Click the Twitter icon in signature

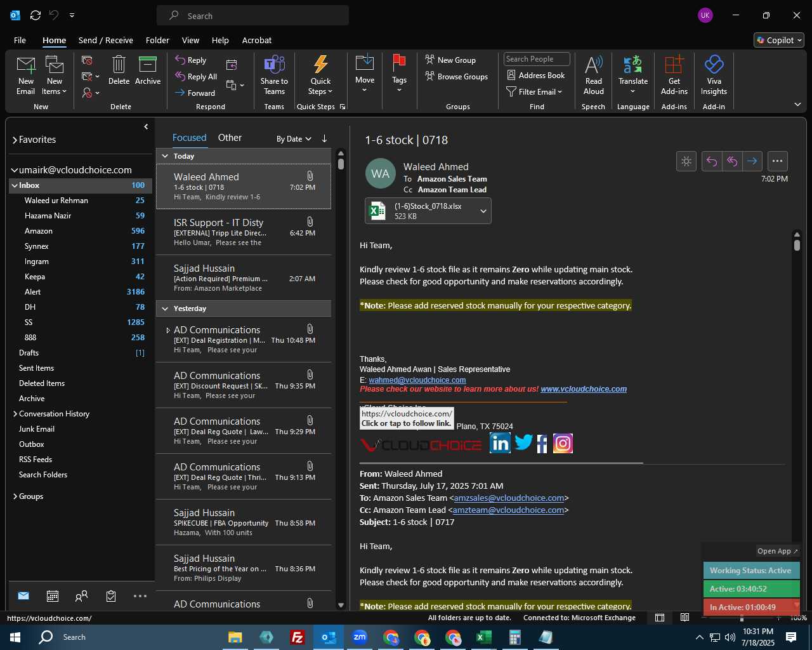point(523,442)
